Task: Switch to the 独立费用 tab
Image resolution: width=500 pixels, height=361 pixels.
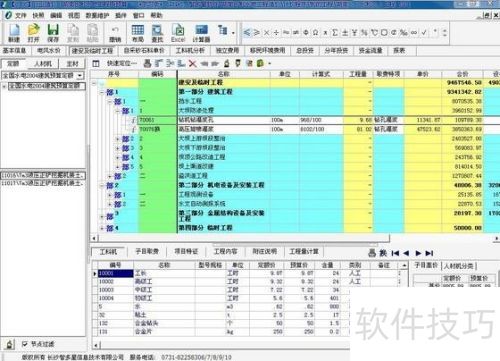Action: (227, 51)
